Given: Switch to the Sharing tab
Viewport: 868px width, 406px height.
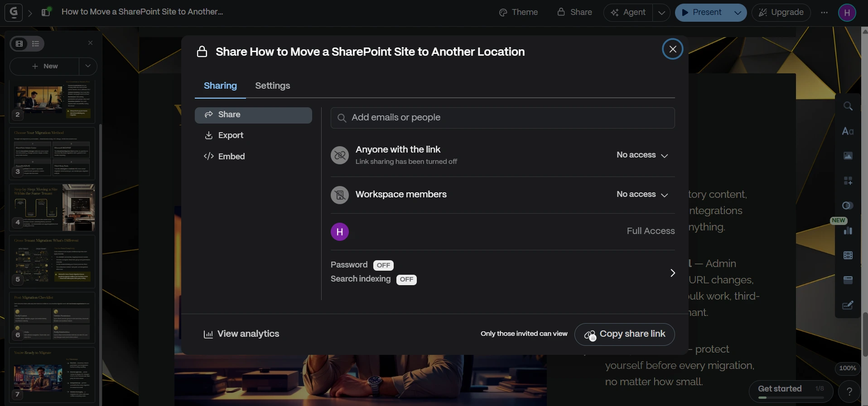Looking at the screenshot, I should click(x=220, y=86).
